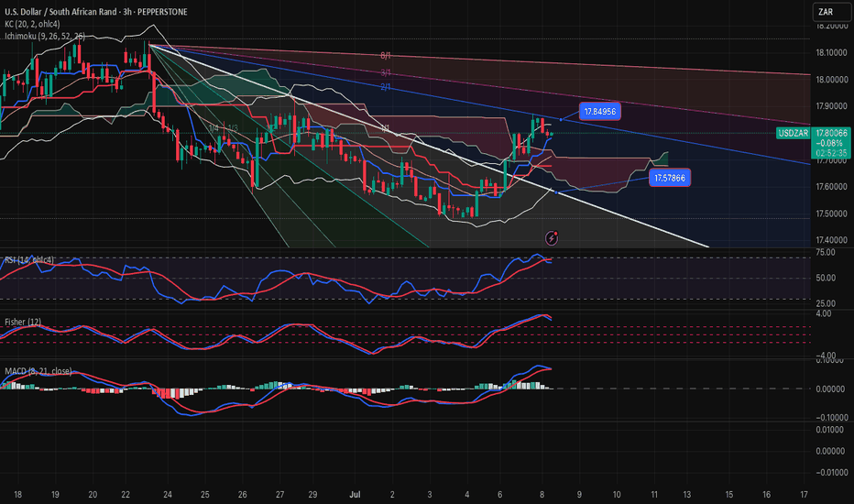Select the Fisher (12) indicator label
Screen dimensions: 854x504
(x=23, y=322)
